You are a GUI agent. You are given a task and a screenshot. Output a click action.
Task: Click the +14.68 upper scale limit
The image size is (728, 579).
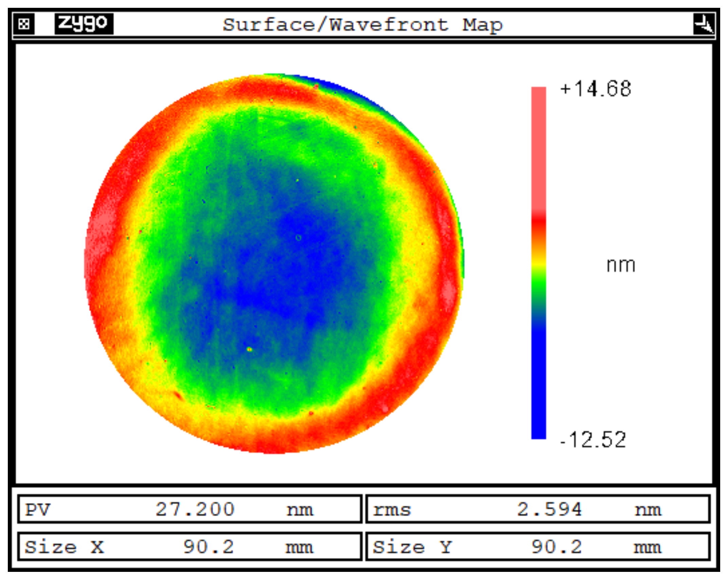point(596,89)
